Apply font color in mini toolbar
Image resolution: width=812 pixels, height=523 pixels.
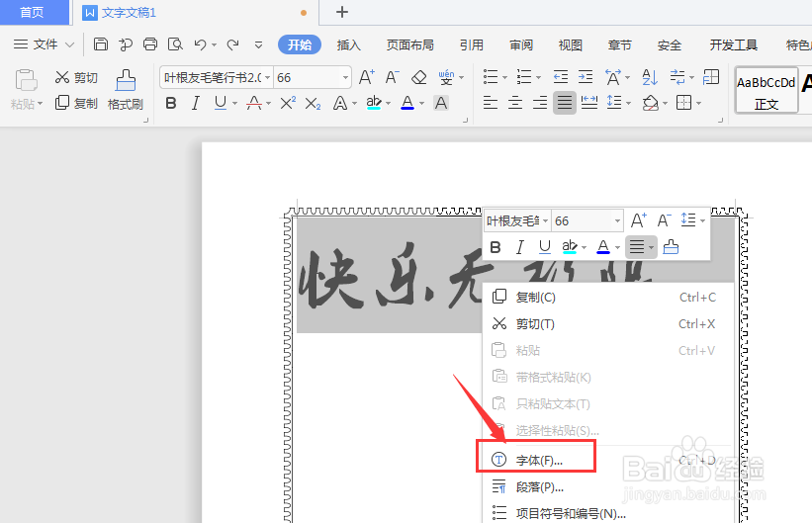(603, 247)
